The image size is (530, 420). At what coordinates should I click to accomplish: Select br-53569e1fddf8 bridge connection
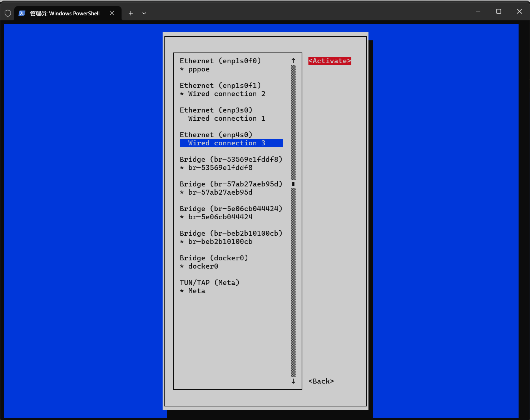click(x=220, y=168)
